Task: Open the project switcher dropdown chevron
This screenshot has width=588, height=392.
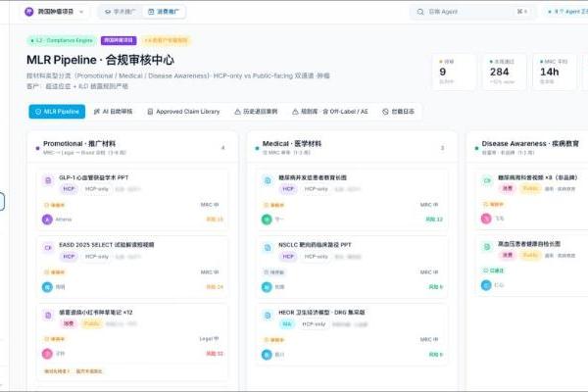Action: coord(81,12)
